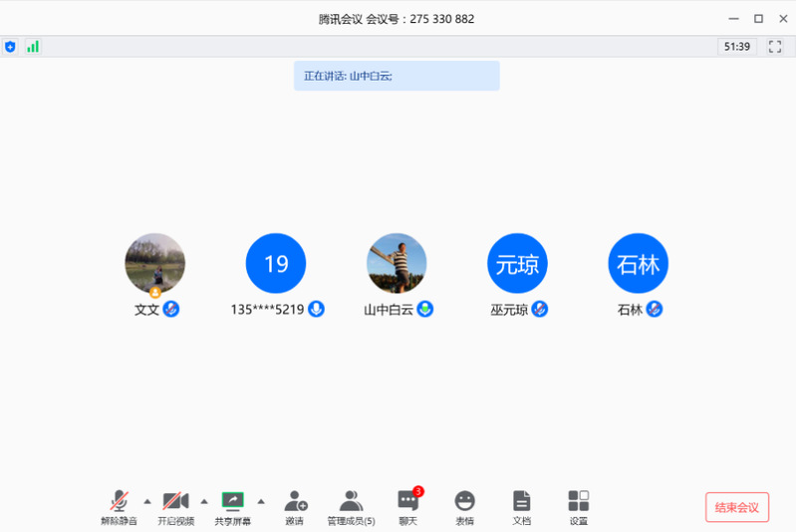Viewport: 796px width, 532px height.
Task: Start screen sharing with 共享屏幕
Action: pos(232,501)
